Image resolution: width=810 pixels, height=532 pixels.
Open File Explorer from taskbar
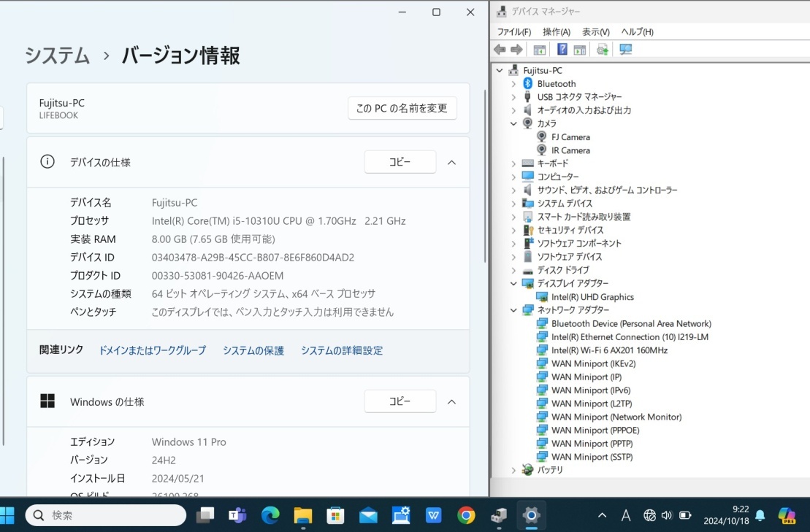(x=302, y=515)
